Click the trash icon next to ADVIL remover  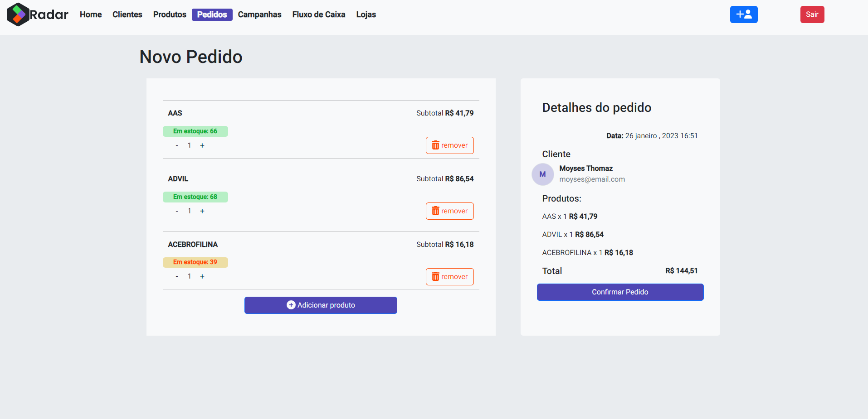click(436, 211)
